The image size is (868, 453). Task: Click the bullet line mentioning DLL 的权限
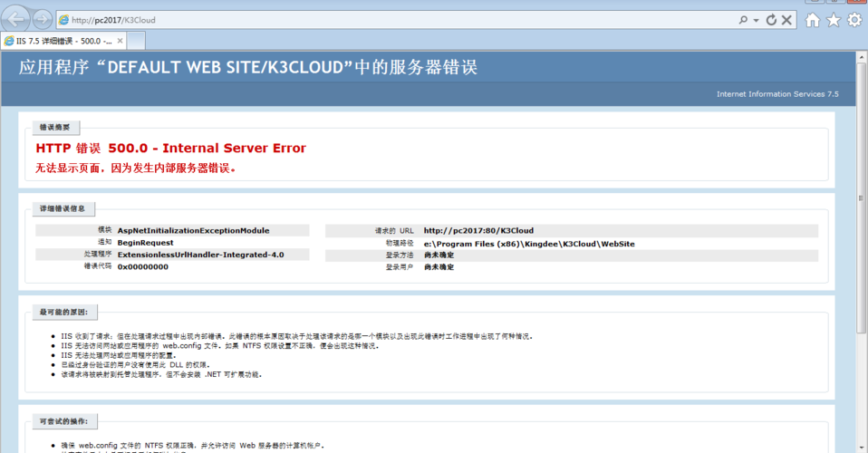click(135, 365)
